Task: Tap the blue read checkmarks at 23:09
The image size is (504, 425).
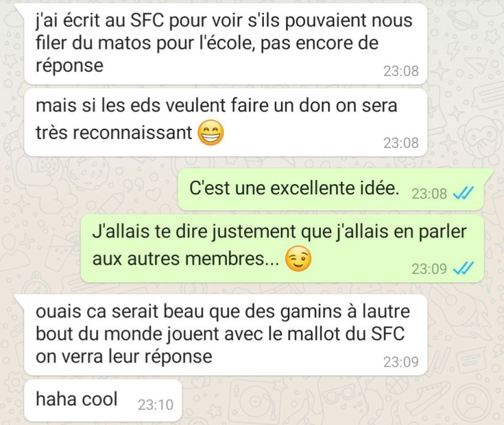Action: [463, 268]
